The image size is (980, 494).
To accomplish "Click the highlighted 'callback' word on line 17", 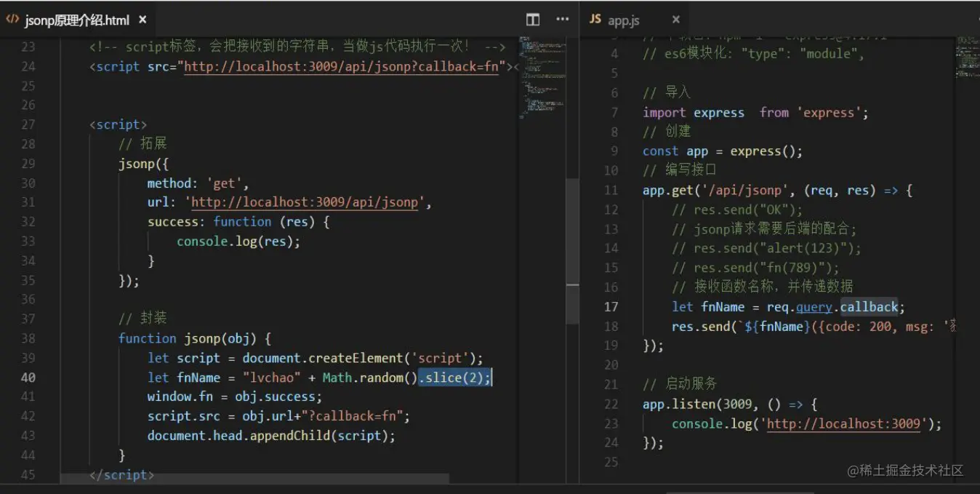I will tap(869, 306).
